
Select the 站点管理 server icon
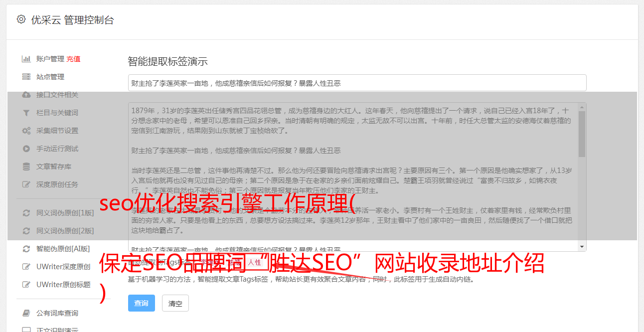click(26, 77)
